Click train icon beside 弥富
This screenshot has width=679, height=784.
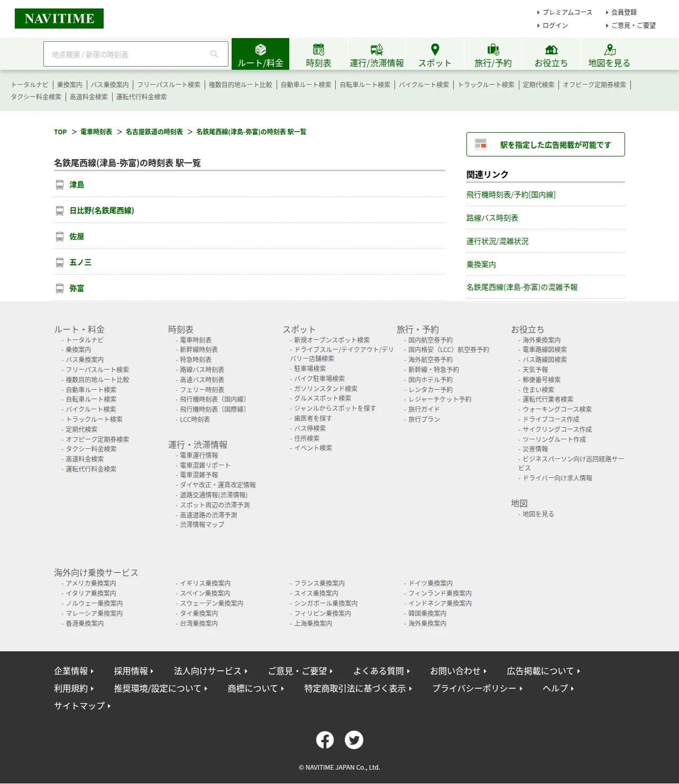coord(60,288)
